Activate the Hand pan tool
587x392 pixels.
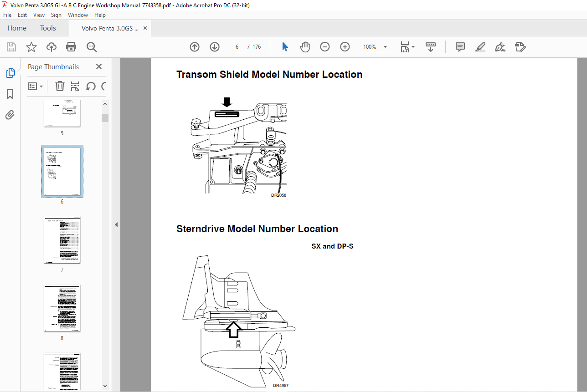click(305, 47)
